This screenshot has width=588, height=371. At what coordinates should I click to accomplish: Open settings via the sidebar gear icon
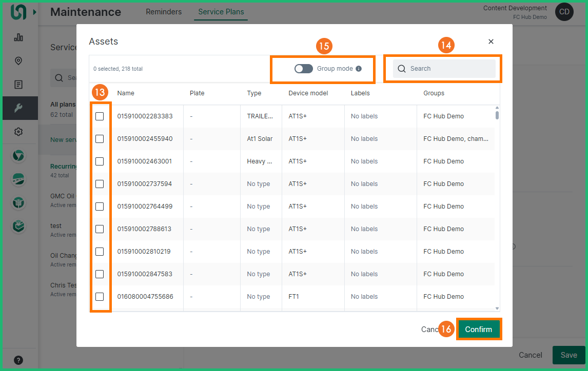point(18,132)
